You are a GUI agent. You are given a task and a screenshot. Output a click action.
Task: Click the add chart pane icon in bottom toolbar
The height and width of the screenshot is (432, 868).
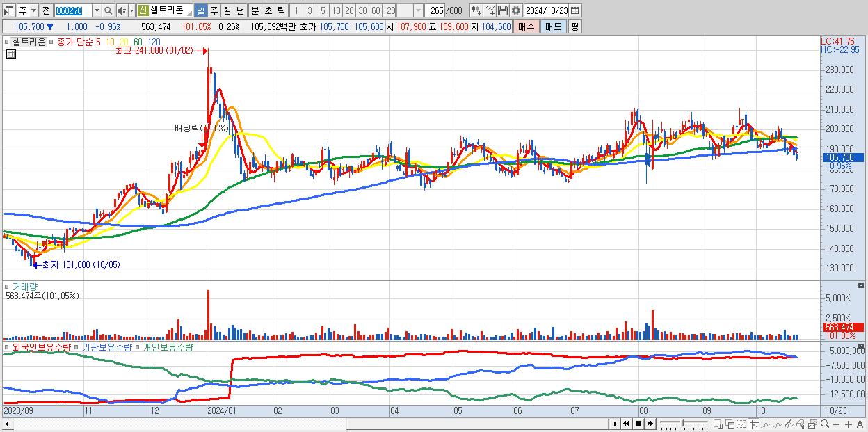(718, 424)
